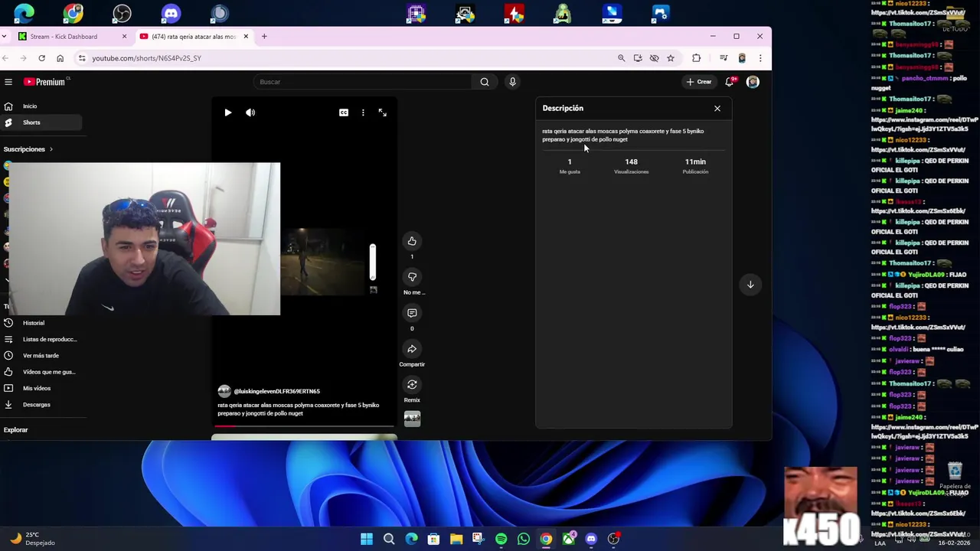Image resolution: width=980 pixels, height=551 pixels.
Task: Open media controls in browser toolbar
Action: [724, 58]
